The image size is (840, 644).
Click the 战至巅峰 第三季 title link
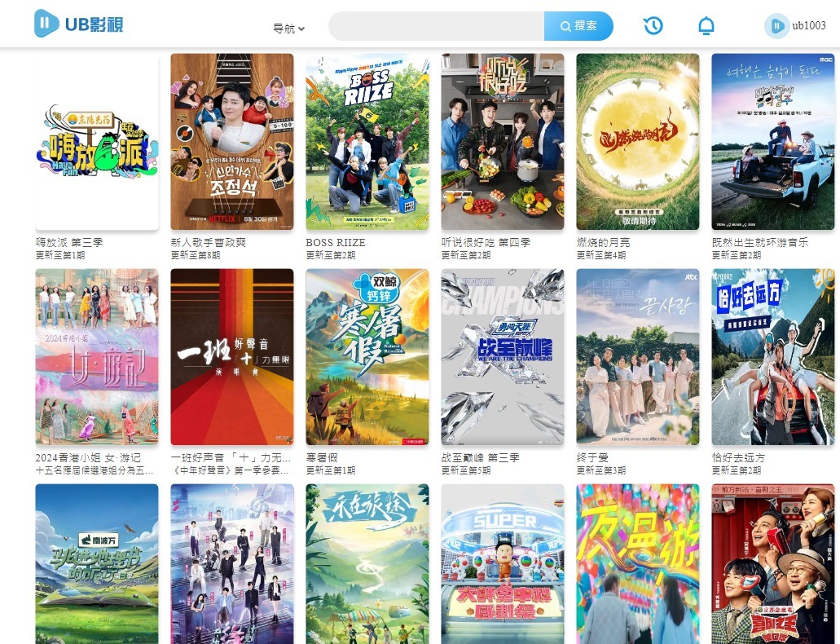pyautogui.click(x=481, y=458)
